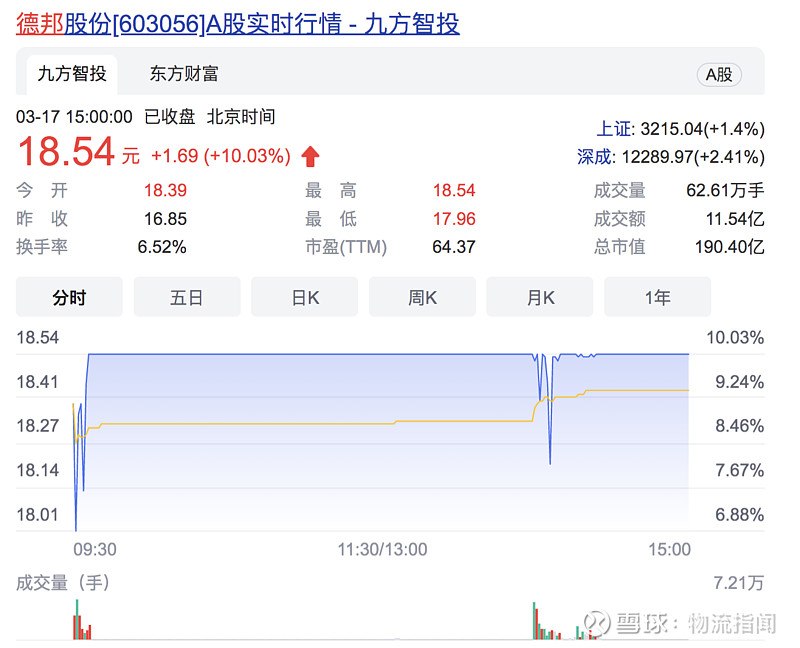
Task: Click the 成交量 value 62.61万手
Action: (x=725, y=190)
